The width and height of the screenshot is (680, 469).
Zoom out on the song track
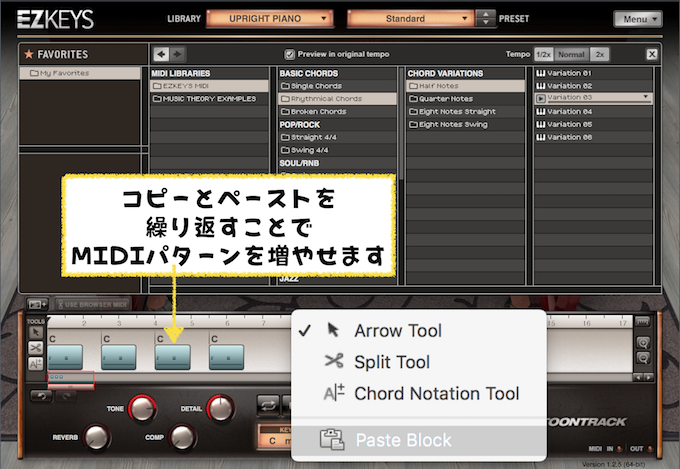tap(643, 358)
